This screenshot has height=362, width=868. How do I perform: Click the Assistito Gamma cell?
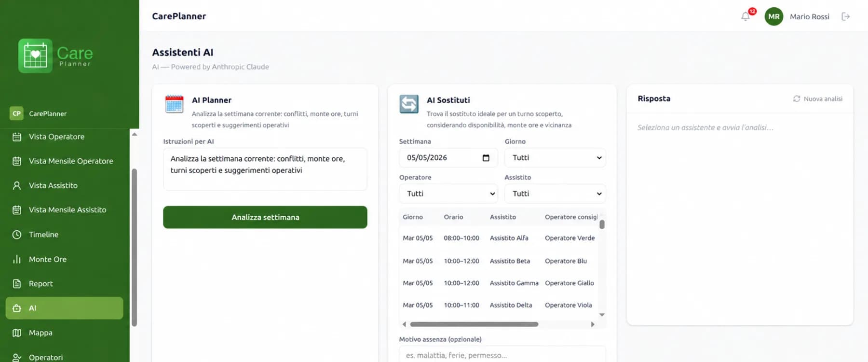coord(514,283)
